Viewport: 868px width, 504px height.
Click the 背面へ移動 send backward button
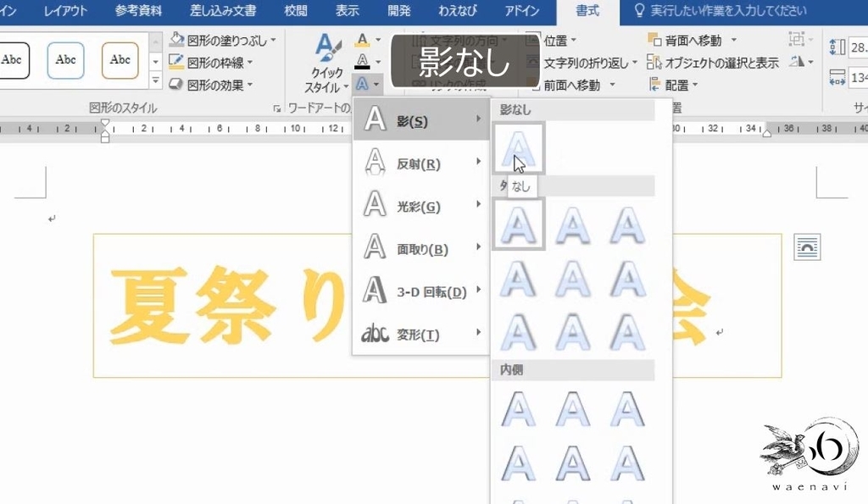687,41
